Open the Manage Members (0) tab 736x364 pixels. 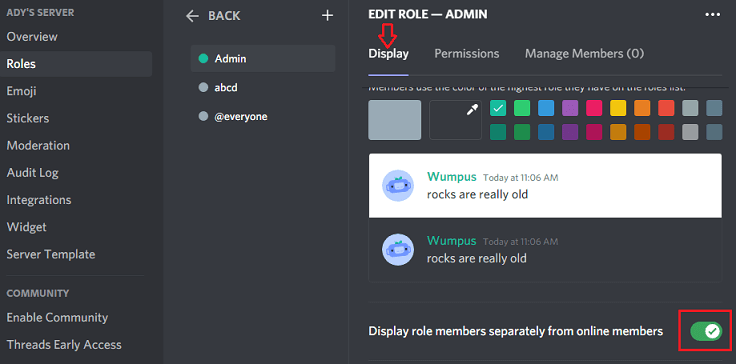point(584,54)
